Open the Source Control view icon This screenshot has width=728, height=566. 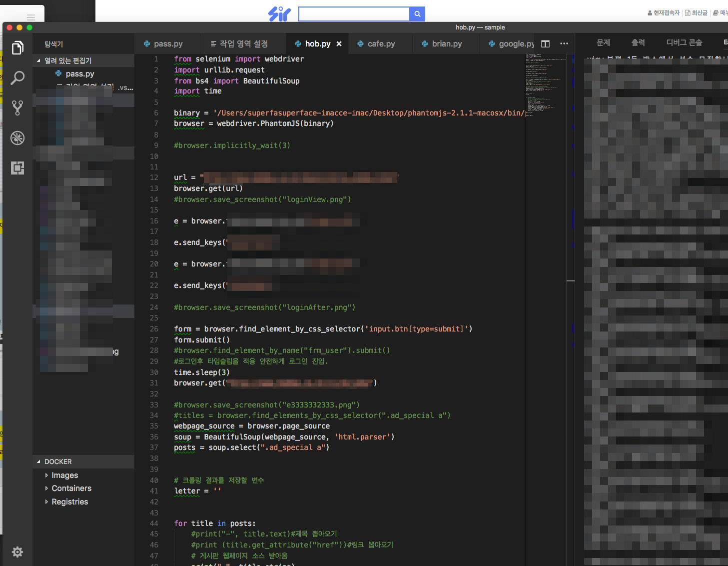click(17, 107)
